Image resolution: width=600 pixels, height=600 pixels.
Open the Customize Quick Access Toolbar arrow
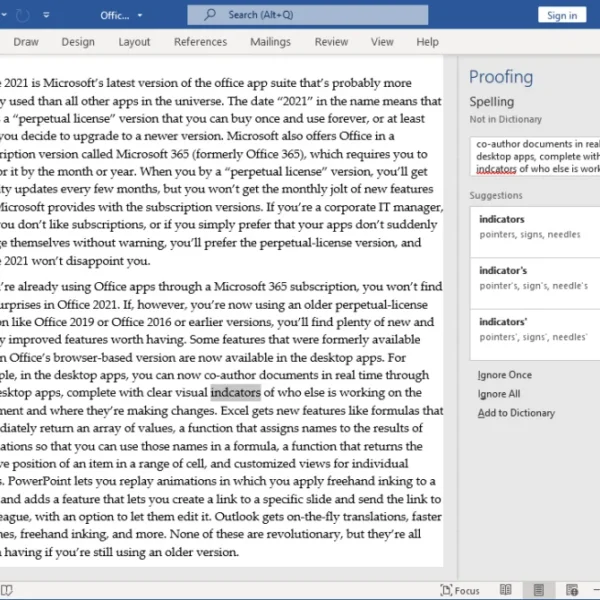pos(46,15)
